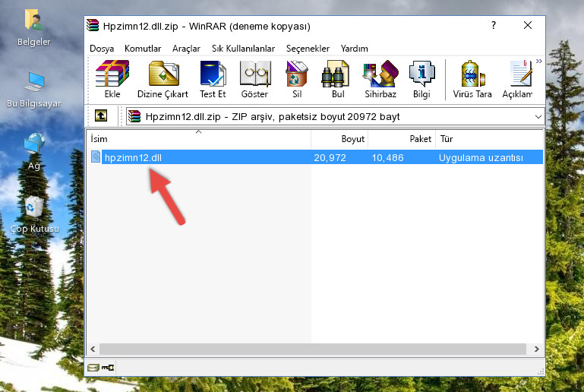Screen dimensions: 584x392
Task: Sort files by Tür column
Action: tap(489, 138)
